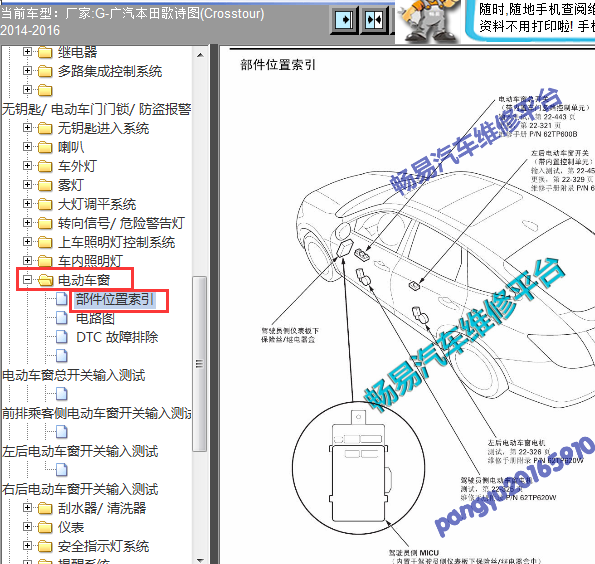595x564 pixels.
Task: Expand the 车内照明灯 folder
Action: pyautogui.click(x=27, y=260)
